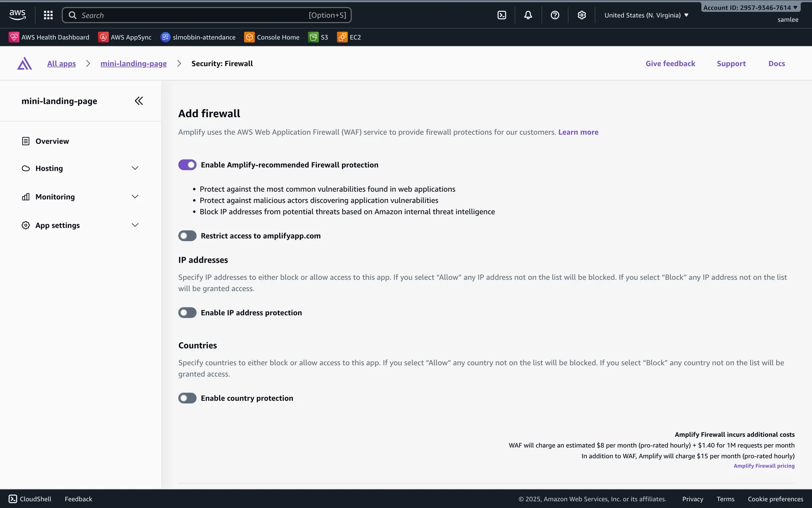Disable Amplify-recommended Firewall protection toggle
Screen dimensions: 812x508
187,165
